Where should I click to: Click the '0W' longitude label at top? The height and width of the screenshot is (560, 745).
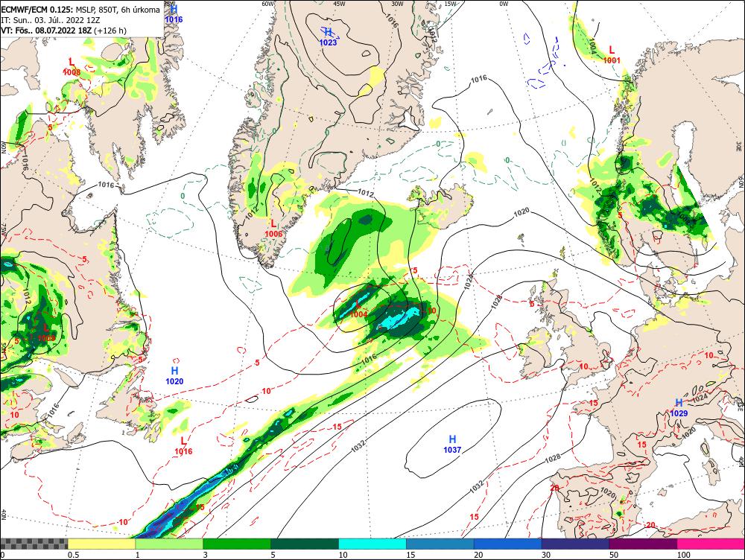(x=504, y=3)
